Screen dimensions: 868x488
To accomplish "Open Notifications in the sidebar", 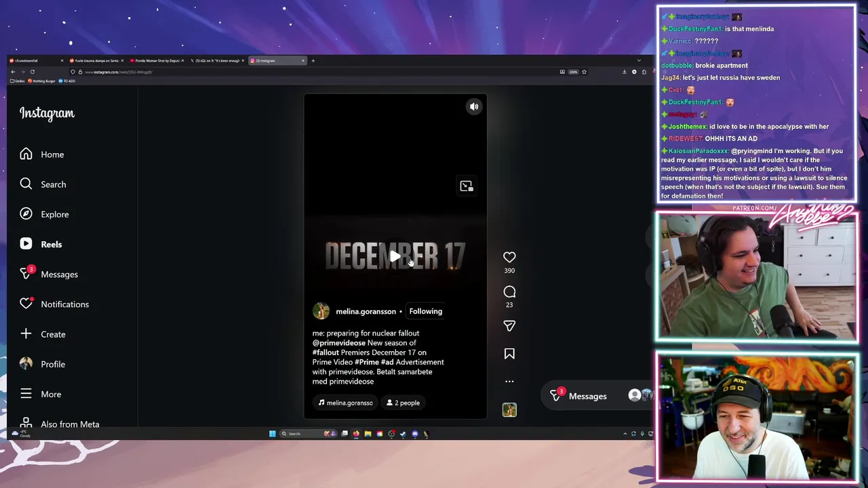I will pos(54,304).
